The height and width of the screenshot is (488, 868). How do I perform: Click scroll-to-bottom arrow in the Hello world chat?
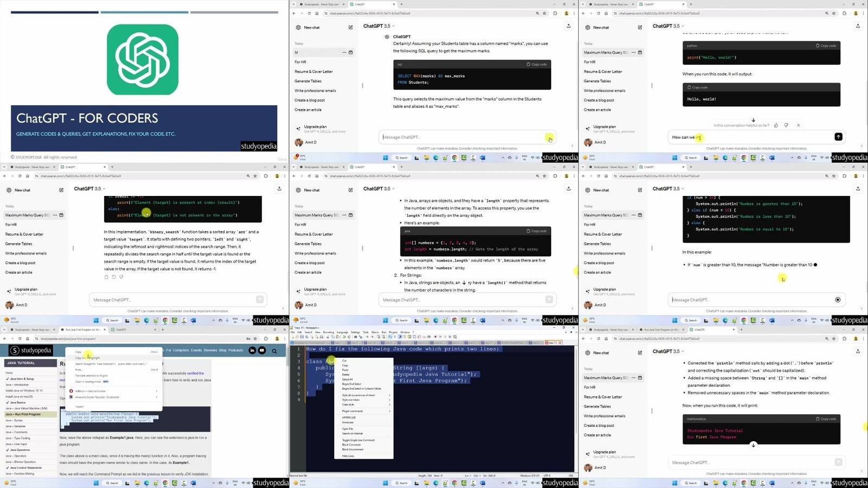pos(753,120)
